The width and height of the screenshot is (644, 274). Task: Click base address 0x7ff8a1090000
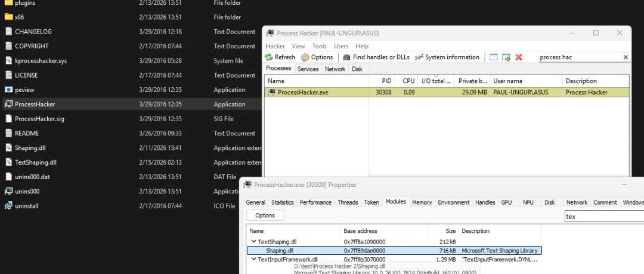(364, 242)
